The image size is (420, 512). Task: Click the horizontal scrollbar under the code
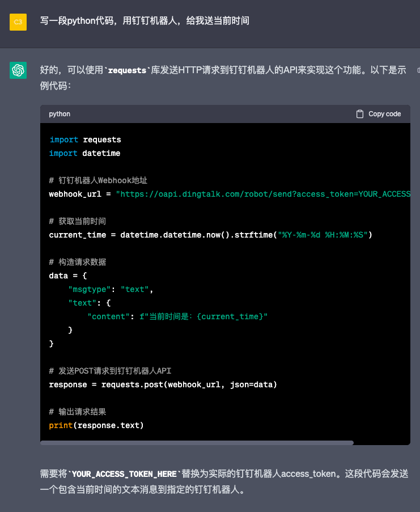click(x=197, y=443)
